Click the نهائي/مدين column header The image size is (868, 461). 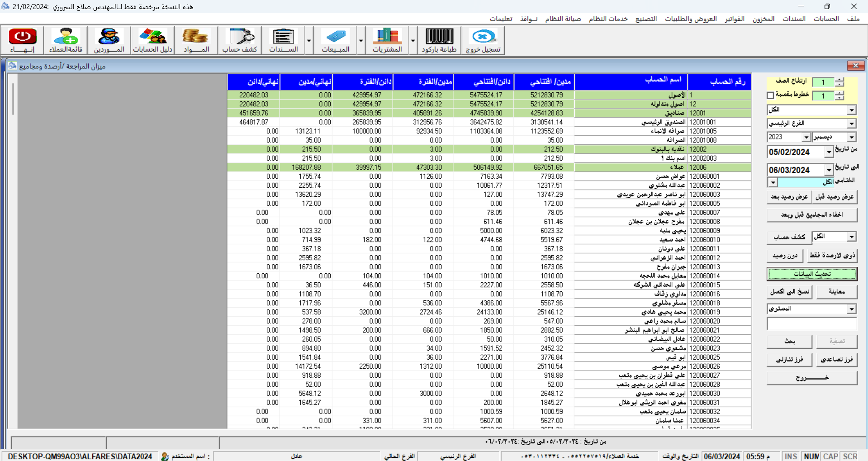(x=306, y=82)
